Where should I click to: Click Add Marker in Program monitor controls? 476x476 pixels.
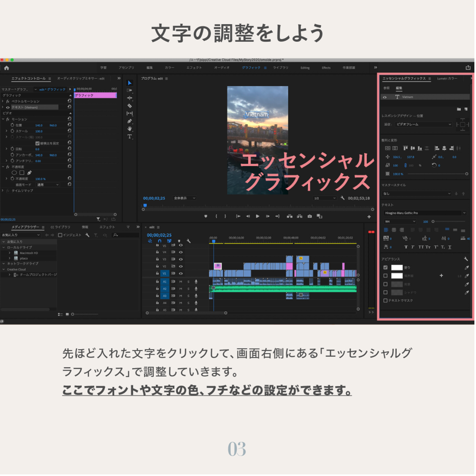click(x=206, y=217)
